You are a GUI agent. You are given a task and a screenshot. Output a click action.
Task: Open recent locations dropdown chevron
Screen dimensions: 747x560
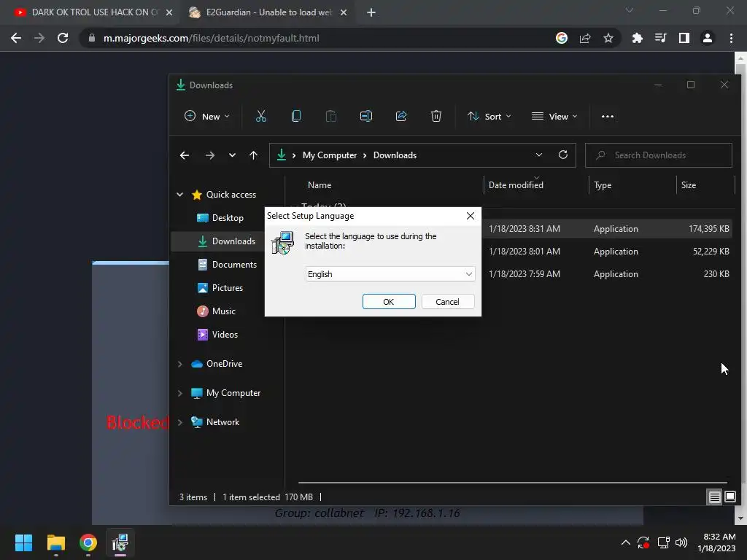232,155
